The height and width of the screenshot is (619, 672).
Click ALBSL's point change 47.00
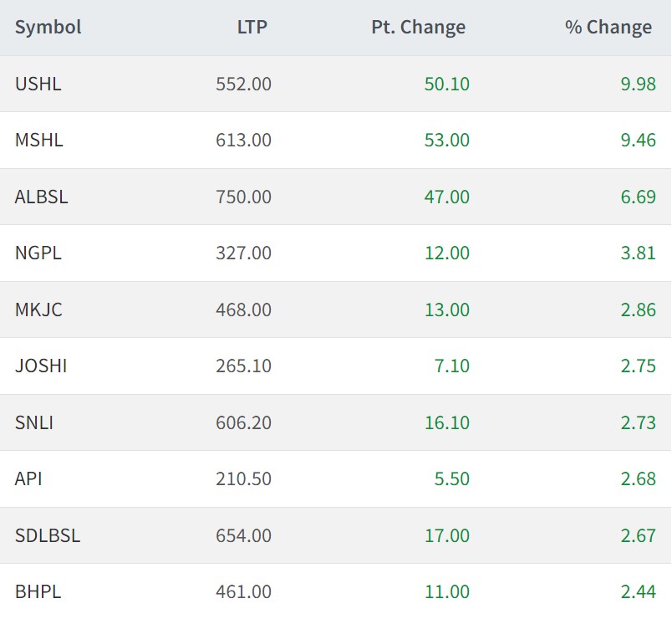coord(447,197)
